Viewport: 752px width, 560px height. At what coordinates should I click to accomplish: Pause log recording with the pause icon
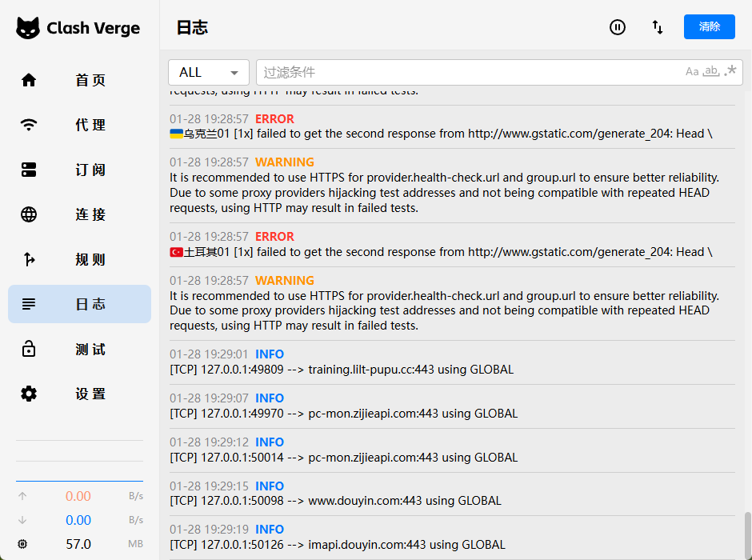[x=618, y=27]
